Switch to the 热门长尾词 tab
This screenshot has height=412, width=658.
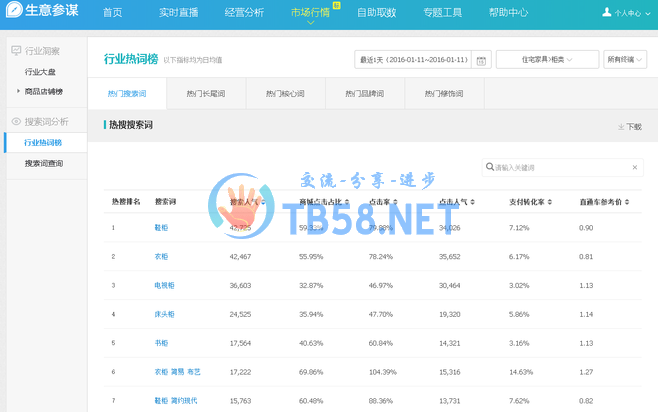point(205,93)
